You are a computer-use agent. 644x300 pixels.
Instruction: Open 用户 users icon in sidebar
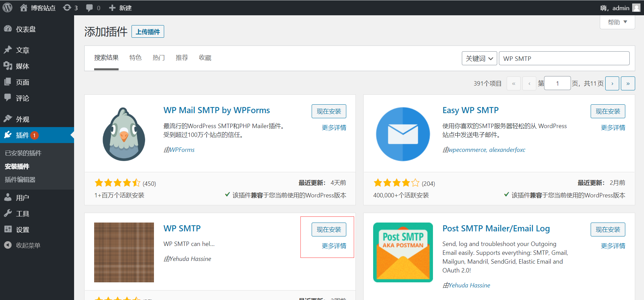[8, 197]
